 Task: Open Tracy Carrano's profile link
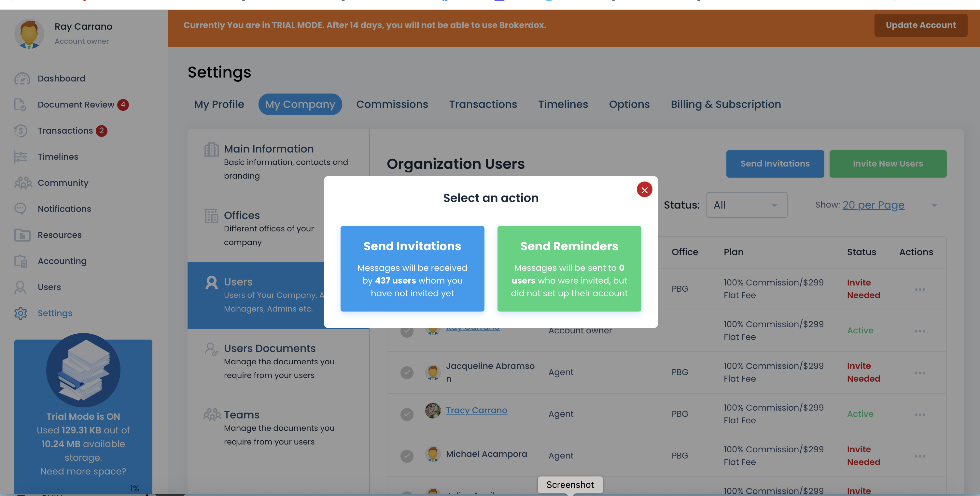click(x=476, y=410)
